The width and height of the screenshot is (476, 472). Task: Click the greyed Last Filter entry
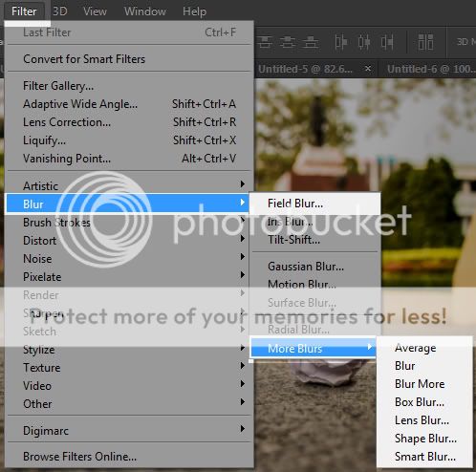(x=129, y=32)
